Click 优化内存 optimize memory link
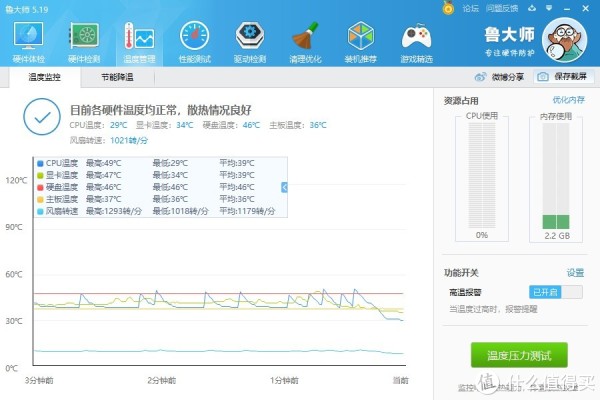Image resolution: width=600 pixels, height=400 pixels. 568,101
